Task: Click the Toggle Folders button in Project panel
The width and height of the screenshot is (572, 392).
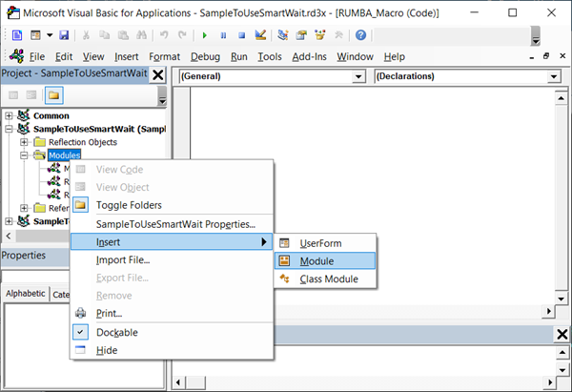Action: tap(54, 96)
